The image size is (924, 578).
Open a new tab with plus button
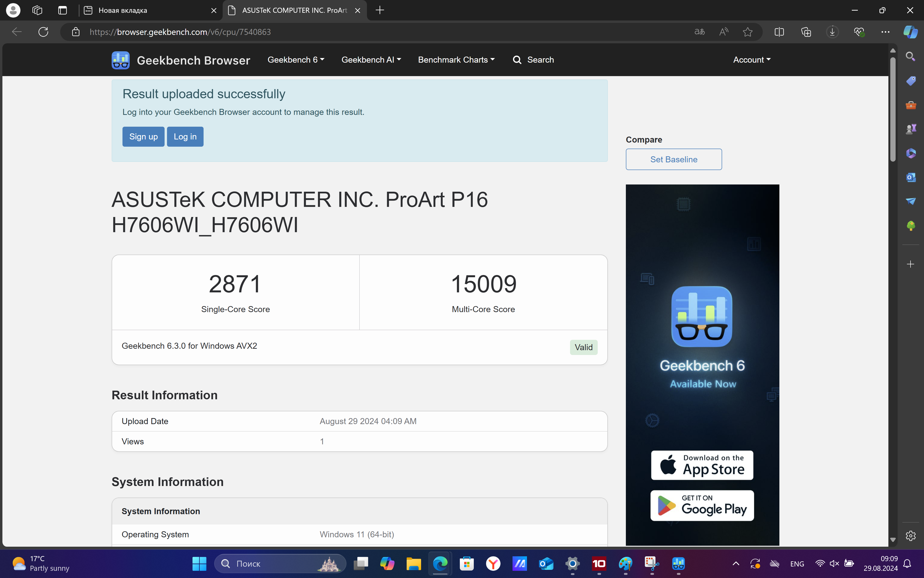click(379, 10)
